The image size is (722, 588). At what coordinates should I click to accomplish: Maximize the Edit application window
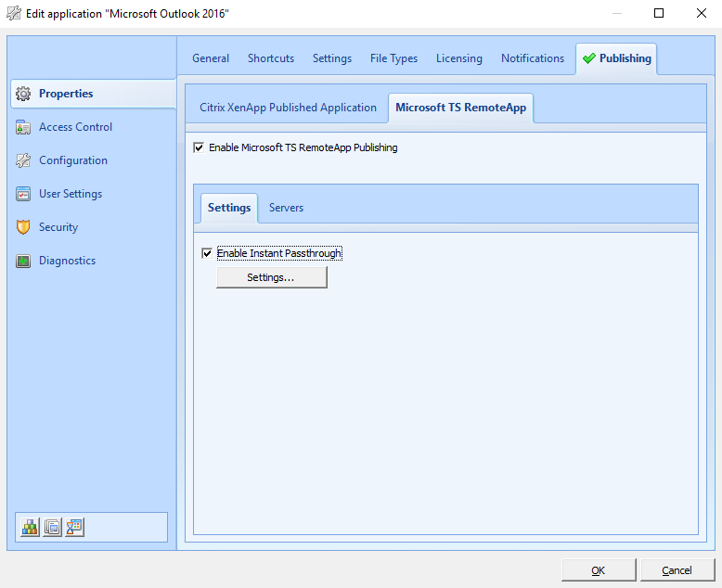[659, 13]
